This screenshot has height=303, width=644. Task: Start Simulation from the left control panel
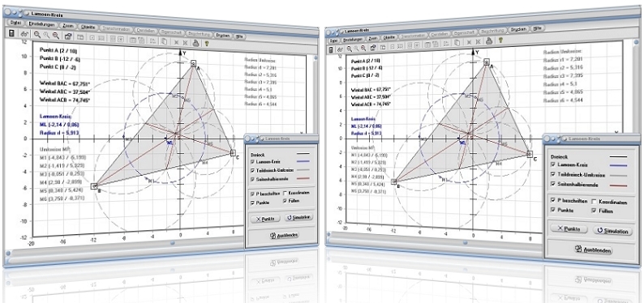pyautogui.click(x=299, y=217)
